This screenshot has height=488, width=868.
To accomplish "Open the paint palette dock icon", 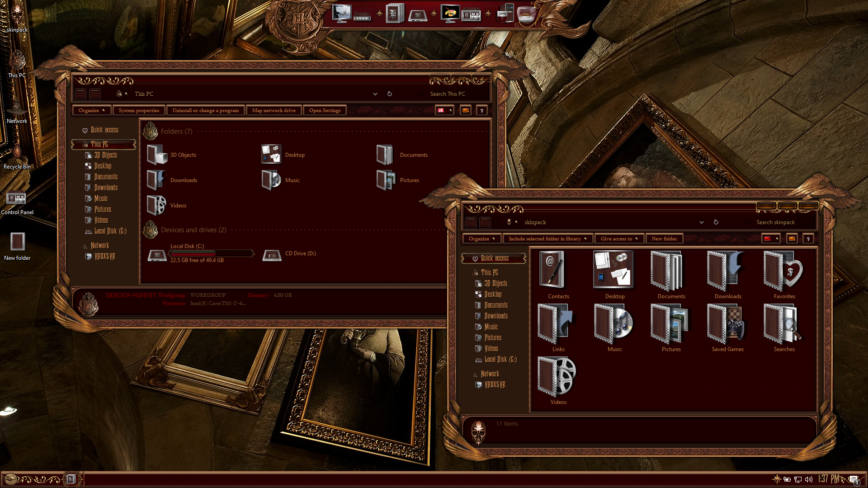I will pos(450,14).
